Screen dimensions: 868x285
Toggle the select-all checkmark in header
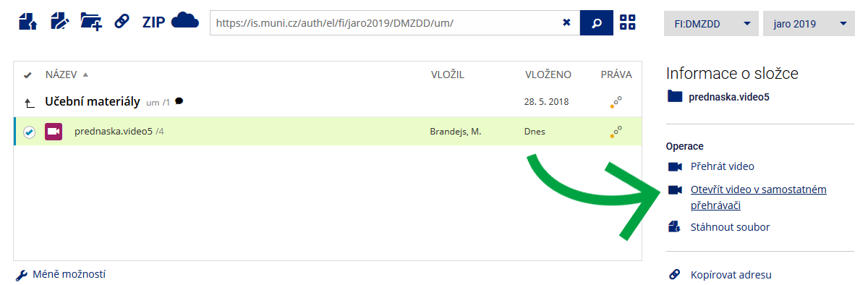[27, 75]
